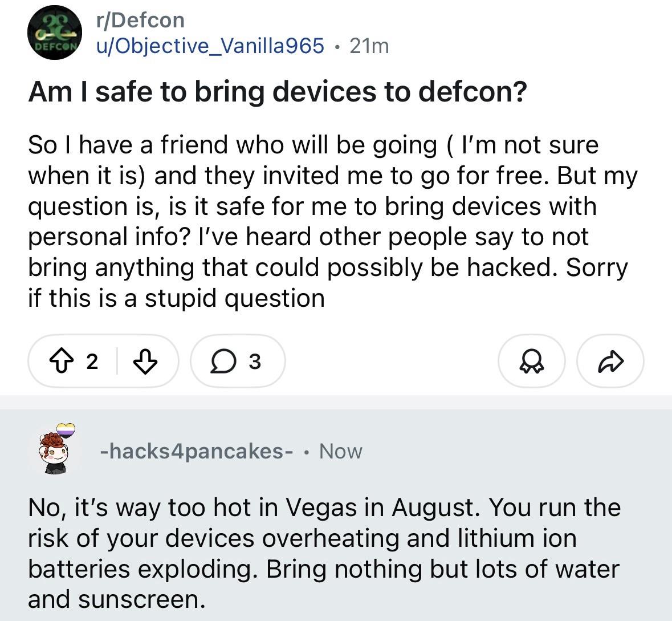Upvote the post about bringing devices

click(x=62, y=360)
